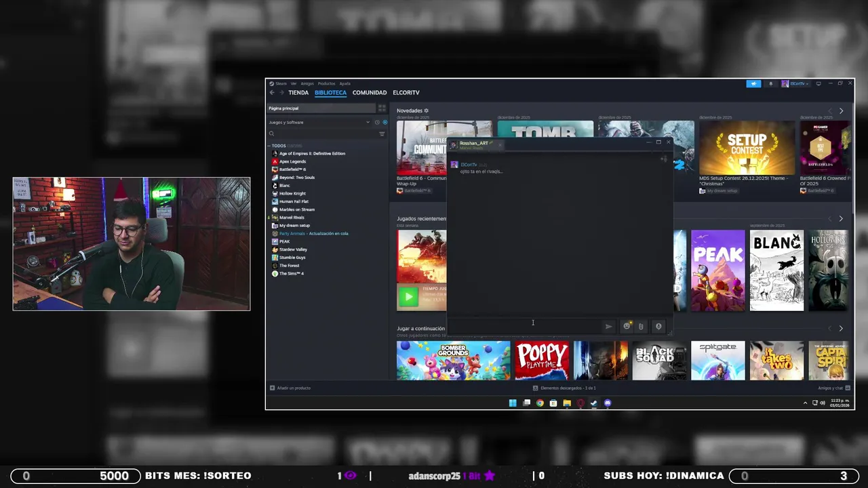Switch library to collections grid view icon
This screenshot has height=488, width=868.
click(x=382, y=108)
